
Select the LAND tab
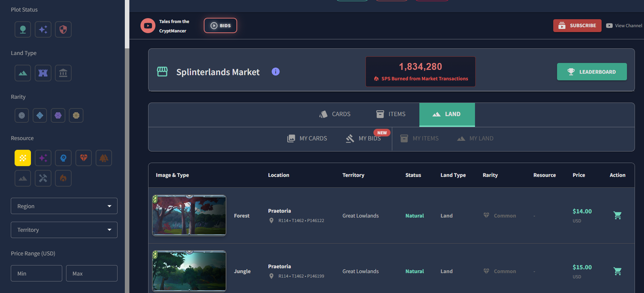447,115
